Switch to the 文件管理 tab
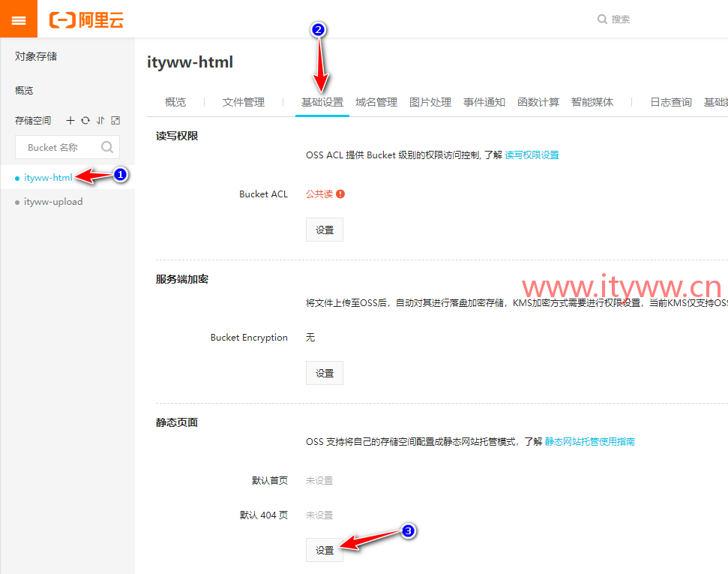This screenshot has width=728, height=574. [x=244, y=102]
